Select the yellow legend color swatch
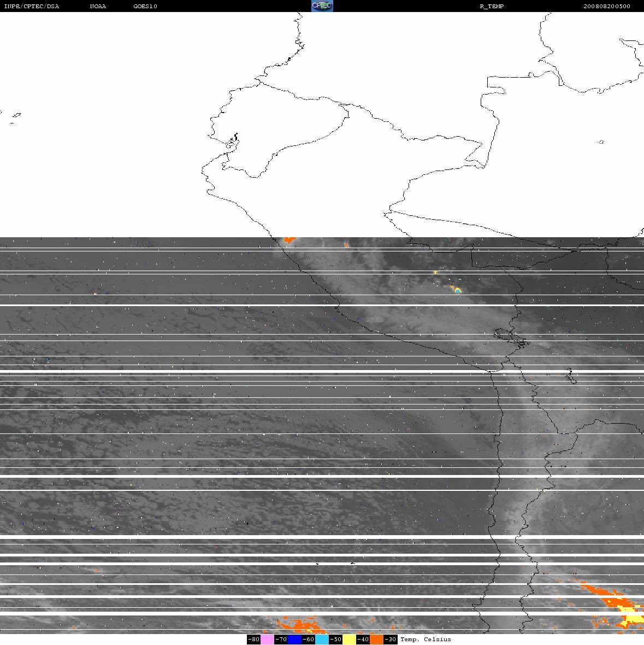 [350, 639]
